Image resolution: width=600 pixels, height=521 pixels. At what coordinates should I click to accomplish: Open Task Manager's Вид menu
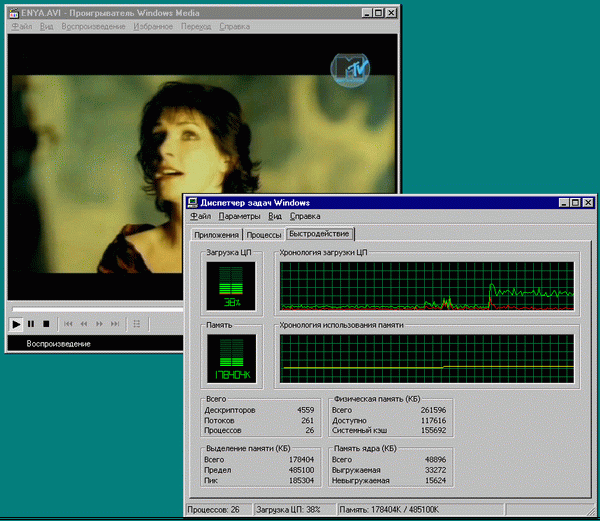coord(275,216)
